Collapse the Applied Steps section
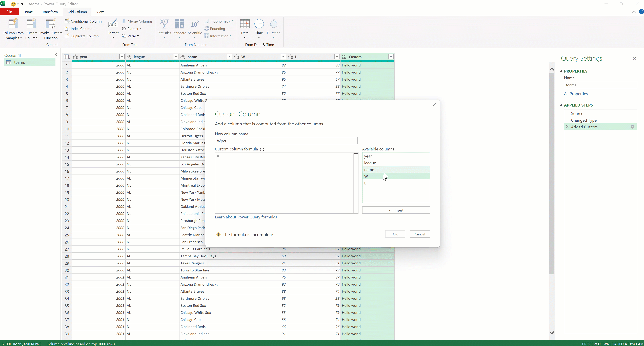 click(561, 105)
